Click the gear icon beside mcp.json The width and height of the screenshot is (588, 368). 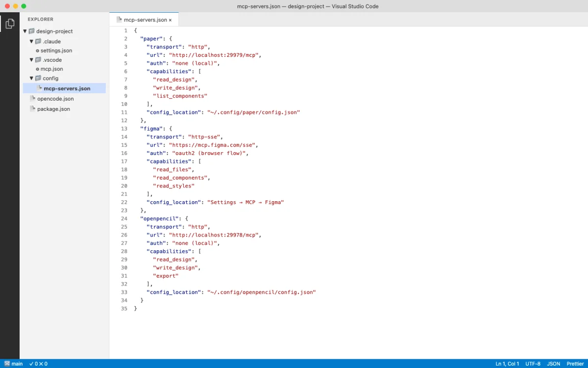click(x=37, y=69)
